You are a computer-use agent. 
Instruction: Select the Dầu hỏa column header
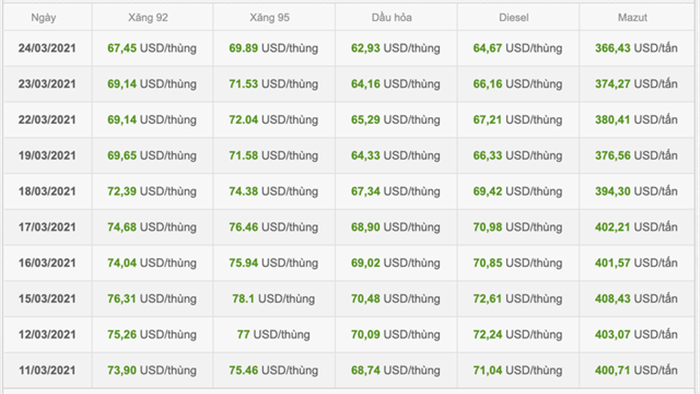(392, 18)
